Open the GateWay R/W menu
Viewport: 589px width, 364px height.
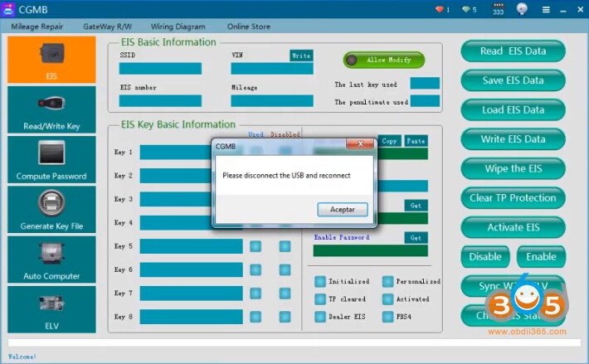point(108,27)
